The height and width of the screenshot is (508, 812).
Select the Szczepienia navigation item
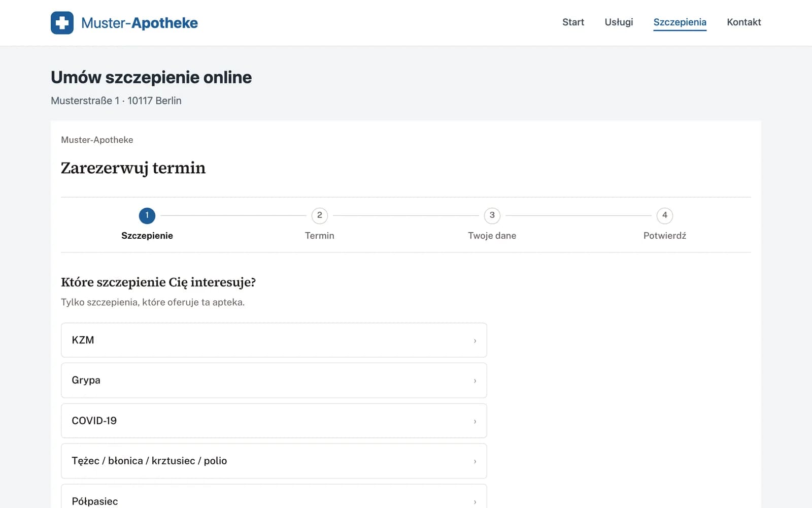point(680,22)
